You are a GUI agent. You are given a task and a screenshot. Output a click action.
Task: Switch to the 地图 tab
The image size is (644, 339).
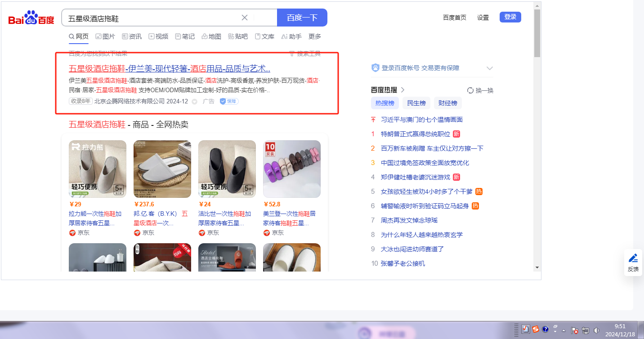tap(211, 36)
